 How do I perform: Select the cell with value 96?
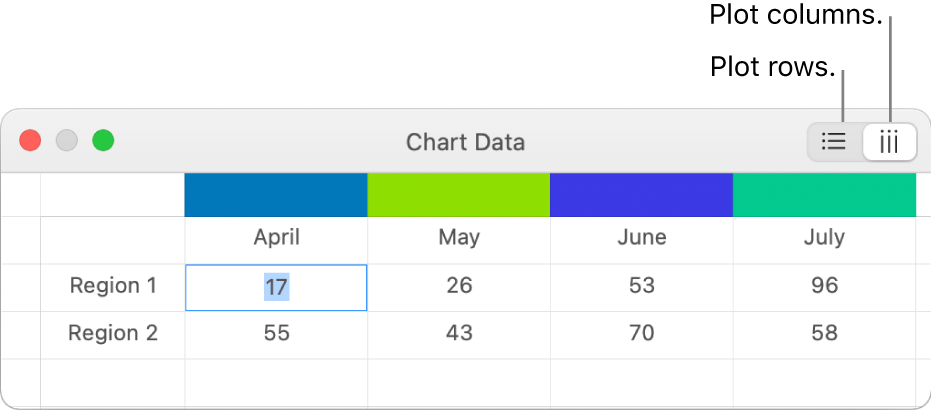click(x=824, y=286)
